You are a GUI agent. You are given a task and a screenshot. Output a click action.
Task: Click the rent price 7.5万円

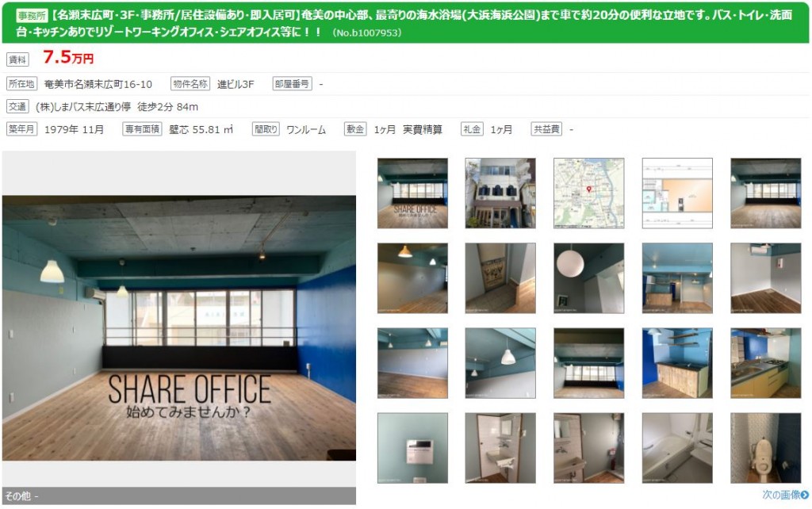pos(68,57)
